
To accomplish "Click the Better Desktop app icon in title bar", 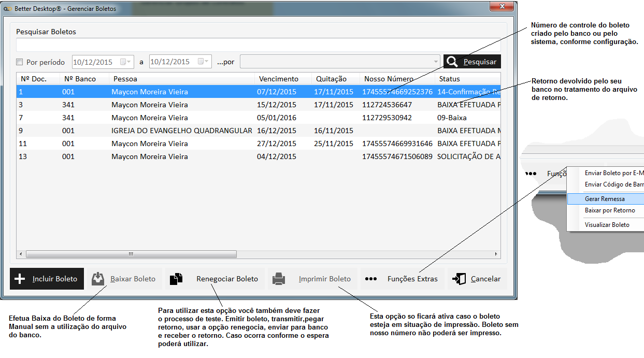I will 8,9.
